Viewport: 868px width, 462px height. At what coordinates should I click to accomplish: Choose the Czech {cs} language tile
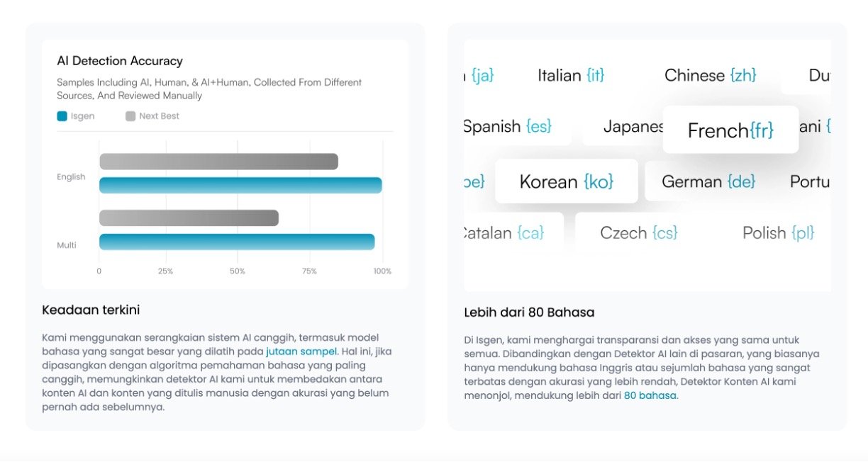638,232
